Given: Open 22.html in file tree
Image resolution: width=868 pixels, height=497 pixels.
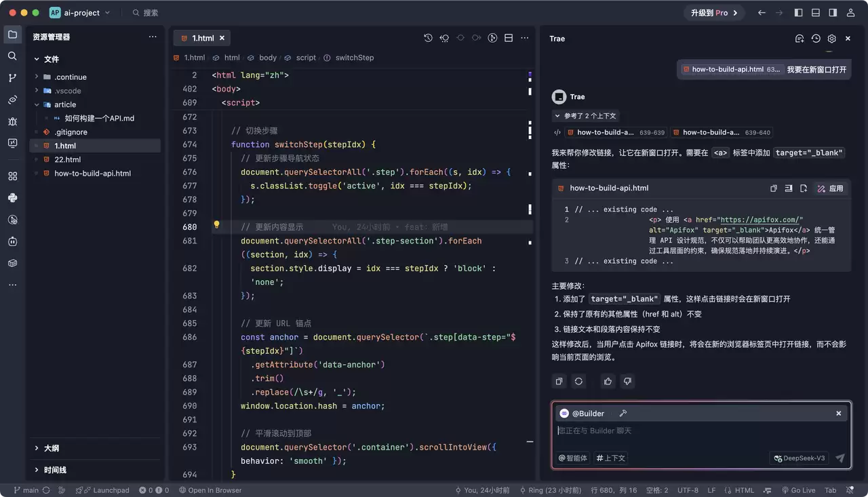Looking at the screenshot, I should [x=67, y=159].
